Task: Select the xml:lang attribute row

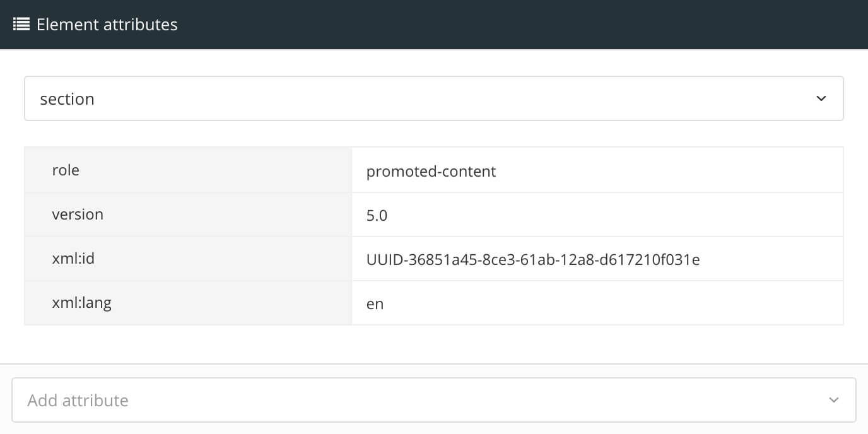Action: point(187,302)
